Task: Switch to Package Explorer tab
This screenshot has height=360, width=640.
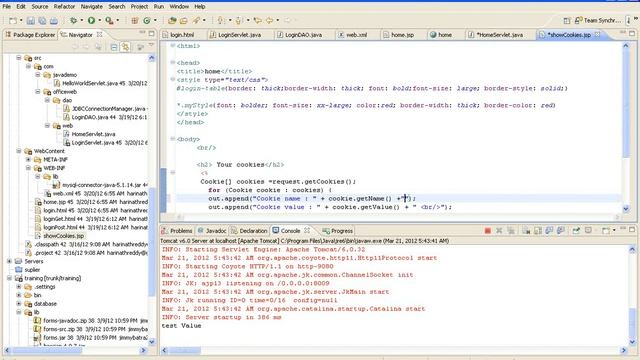Action: click(x=30, y=35)
